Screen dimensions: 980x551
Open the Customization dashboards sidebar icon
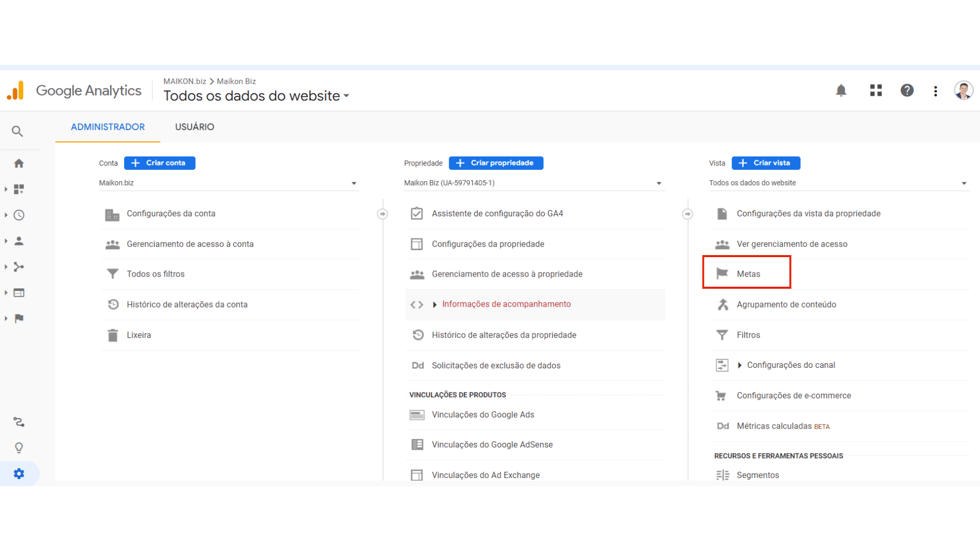19,189
